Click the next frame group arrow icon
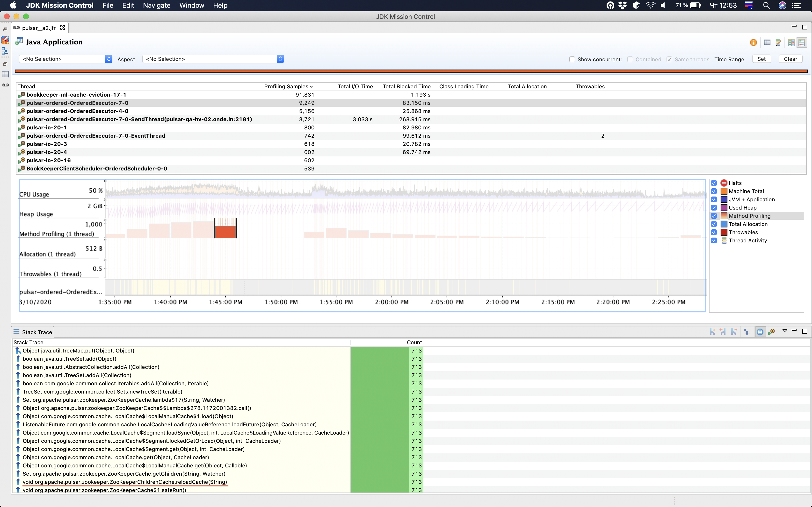The image size is (812, 507). pyautogui.click(x=734, y=332)
